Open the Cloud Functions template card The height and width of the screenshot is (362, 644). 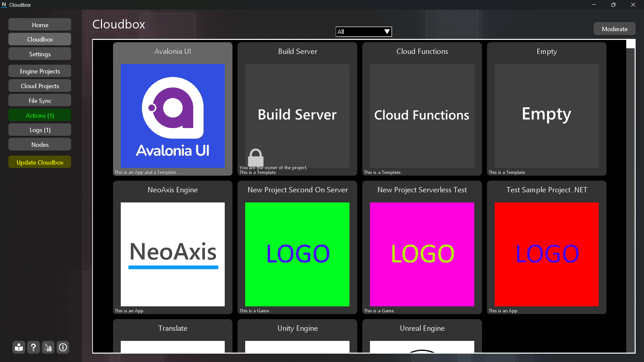point(422,109)
